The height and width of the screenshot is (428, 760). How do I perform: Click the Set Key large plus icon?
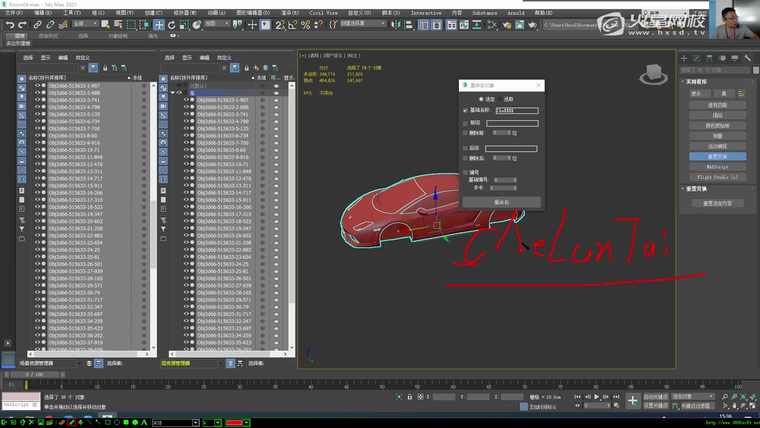[632, 400]
